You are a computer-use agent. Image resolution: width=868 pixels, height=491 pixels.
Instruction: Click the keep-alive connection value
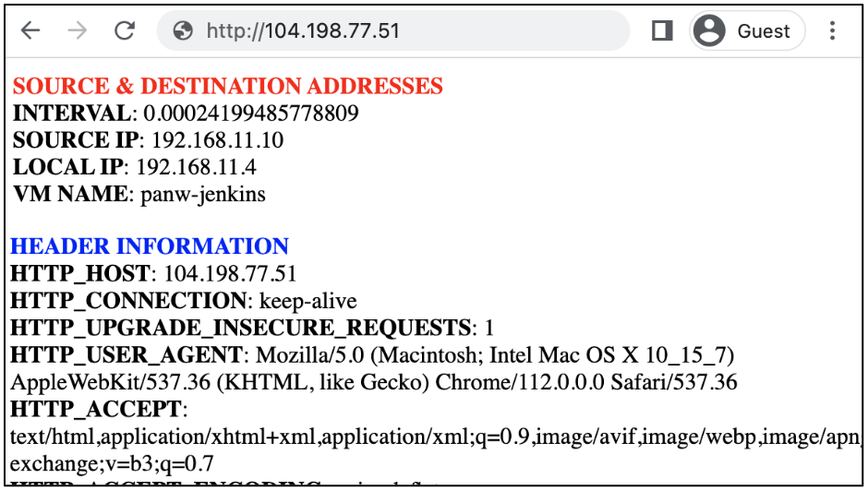click(307, 301)
